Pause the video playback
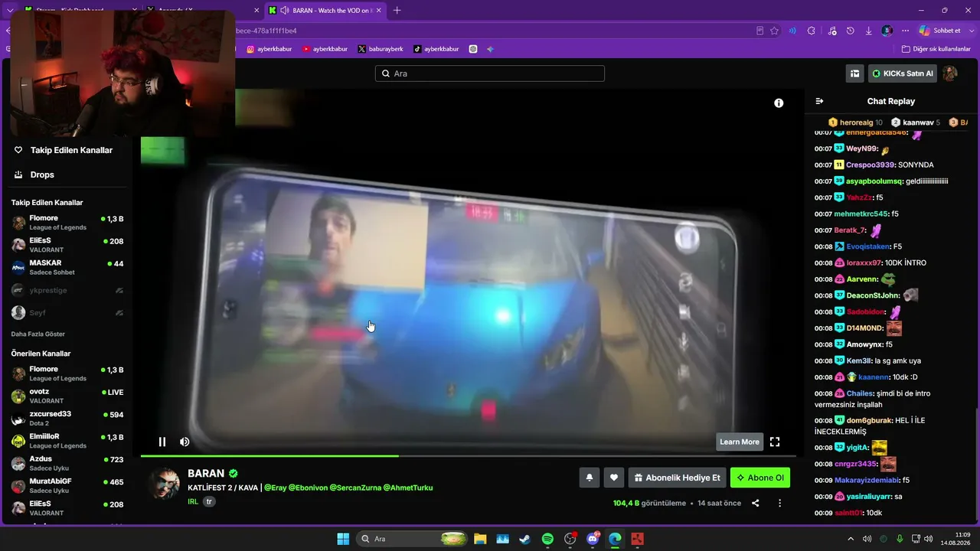 click(162, 442)
